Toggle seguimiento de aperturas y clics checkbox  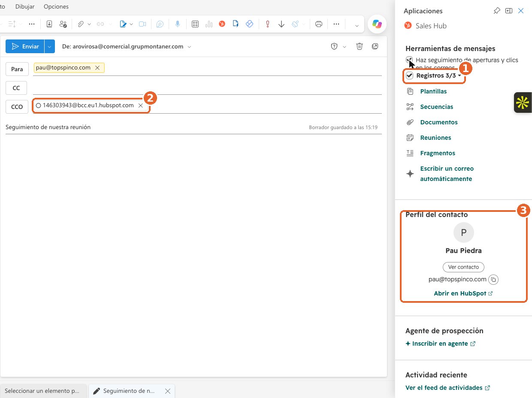coord(410,60)
